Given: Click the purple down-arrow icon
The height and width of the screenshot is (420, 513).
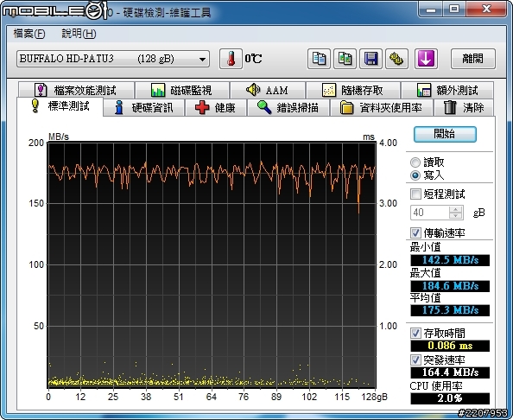Looking at the screenshot, I should click(426, 59).
